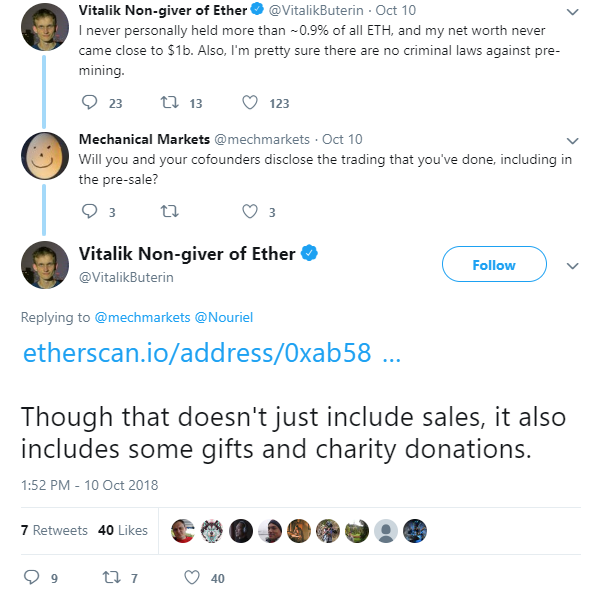
Task: Reply to the first Vitalik tweet
Action: pos(89,102)
